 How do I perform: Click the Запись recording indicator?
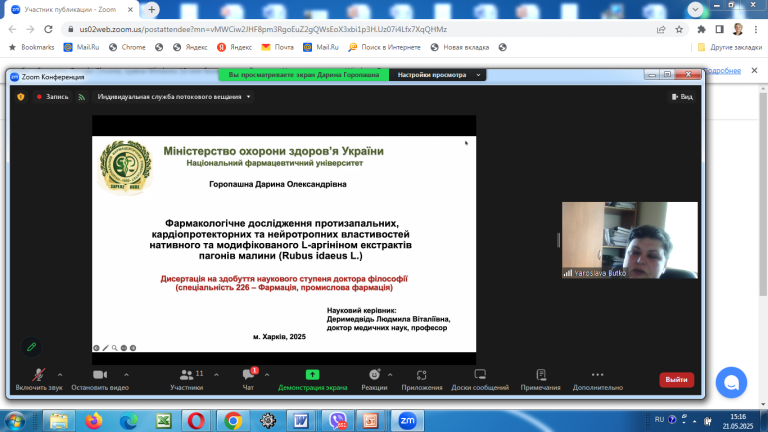point(52,97)
